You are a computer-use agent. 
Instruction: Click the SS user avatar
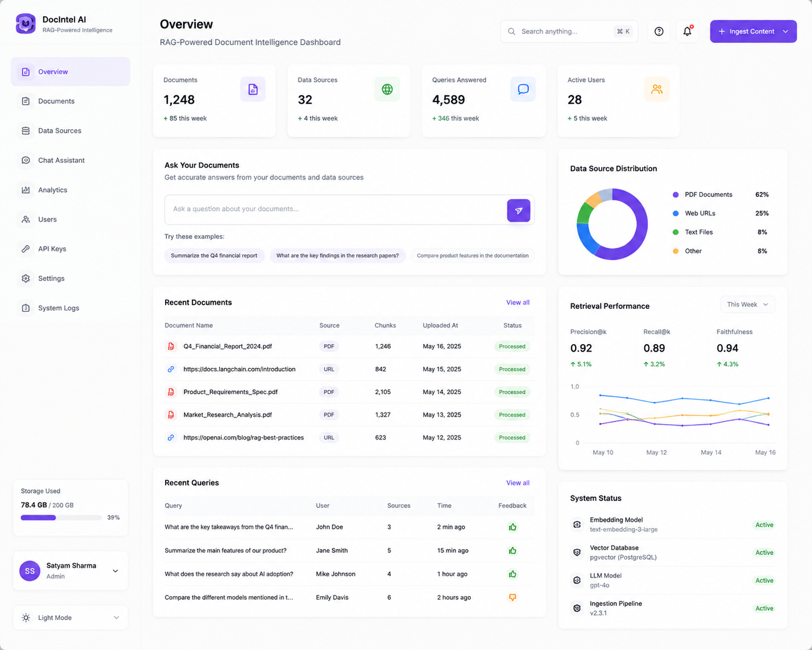coord(30,571)
